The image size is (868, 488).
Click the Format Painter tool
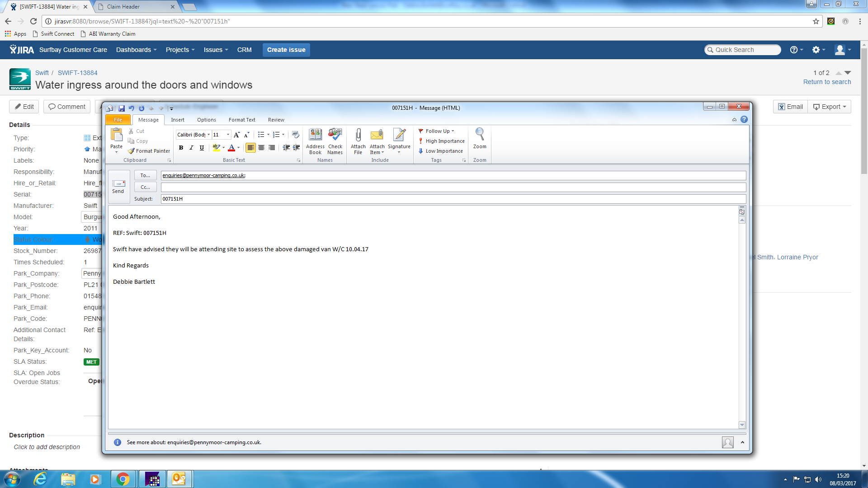point(149,151)
